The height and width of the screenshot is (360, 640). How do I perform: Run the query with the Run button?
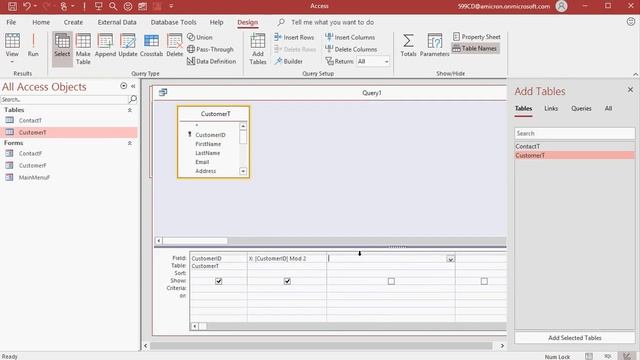click(33, 45)
